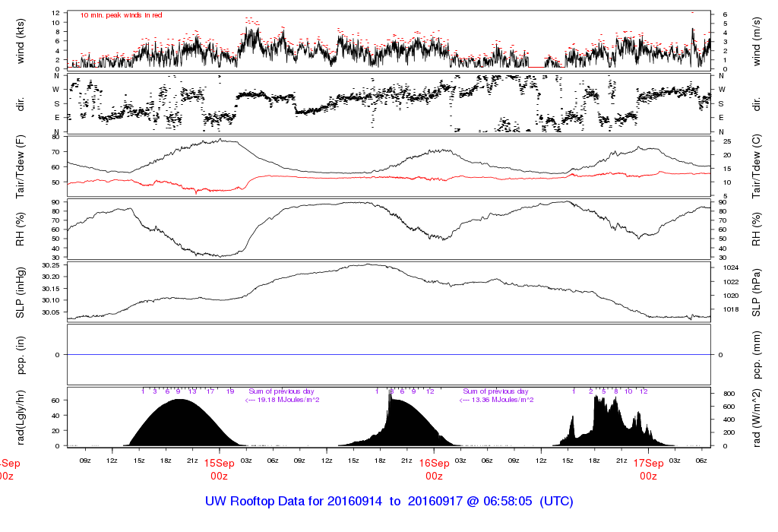
Task: Click the '600' radiation axis value
Action: click(x=729, y=407)
